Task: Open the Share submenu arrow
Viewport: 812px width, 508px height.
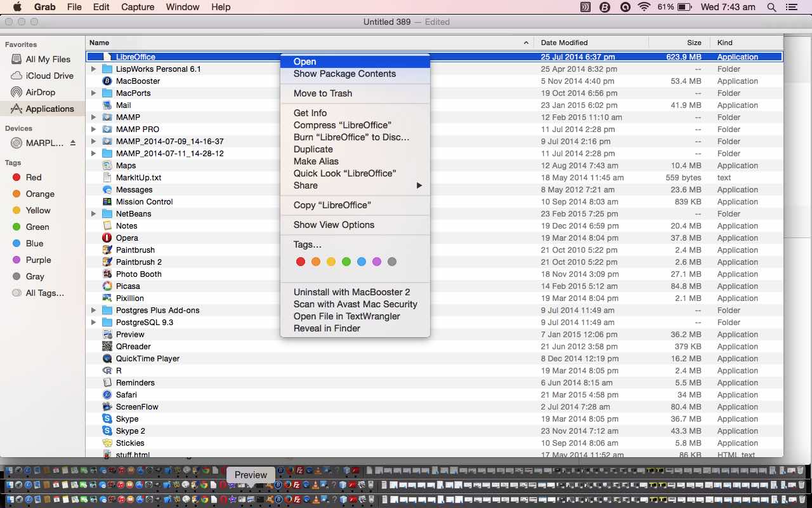Action: pos(419,185)
